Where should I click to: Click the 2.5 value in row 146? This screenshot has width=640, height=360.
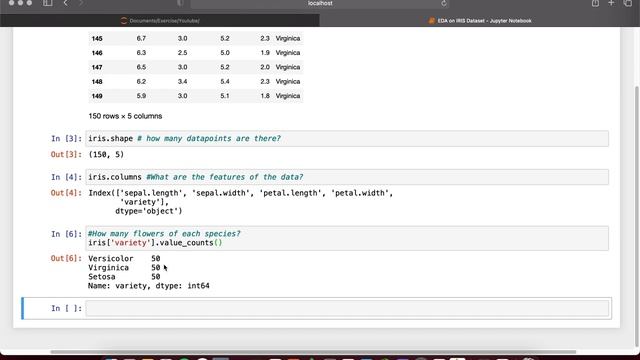[x=182, y=53]
